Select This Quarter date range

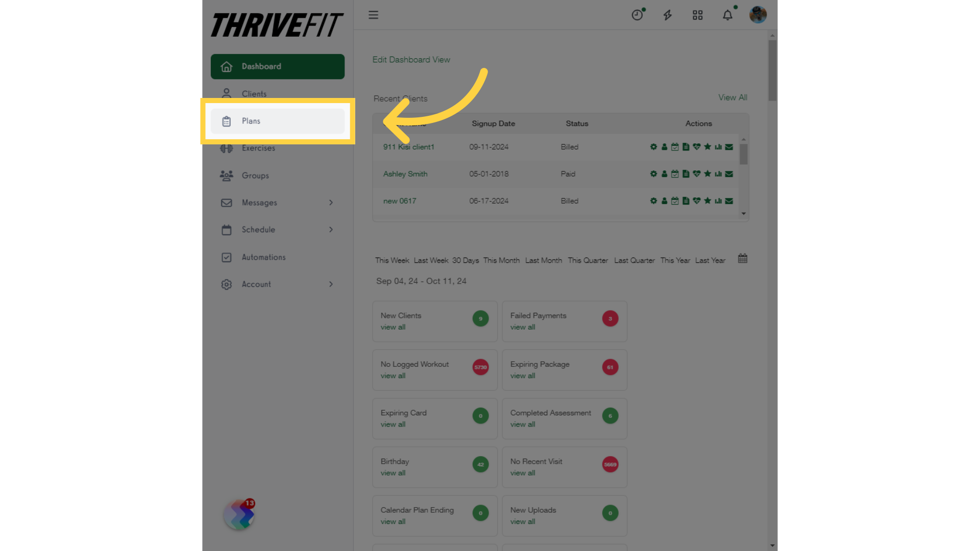click(x=588, y=260)
